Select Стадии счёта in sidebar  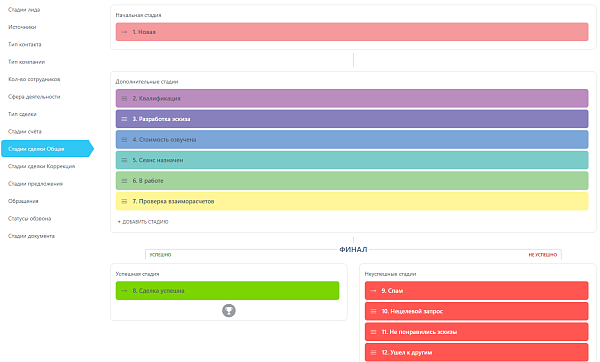24,132
